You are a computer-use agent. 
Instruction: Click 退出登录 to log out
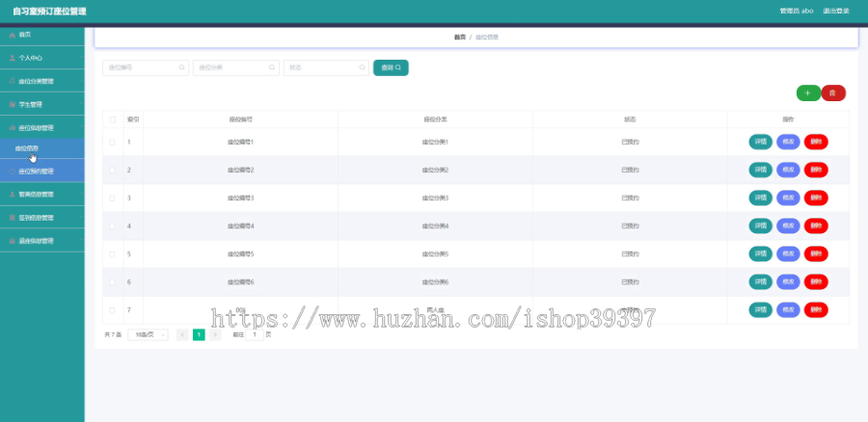tap(836, 11)
